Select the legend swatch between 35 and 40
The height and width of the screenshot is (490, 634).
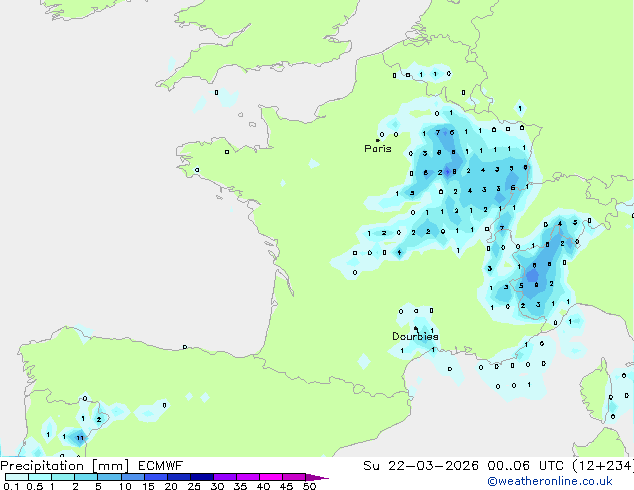coord(247,477)
